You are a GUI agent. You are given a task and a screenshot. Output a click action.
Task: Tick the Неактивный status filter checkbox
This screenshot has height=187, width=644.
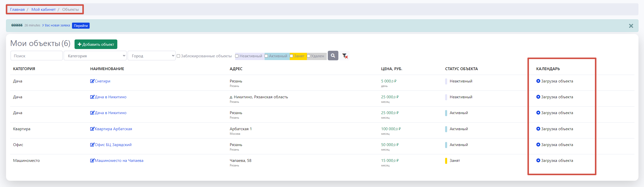[237, 56]
